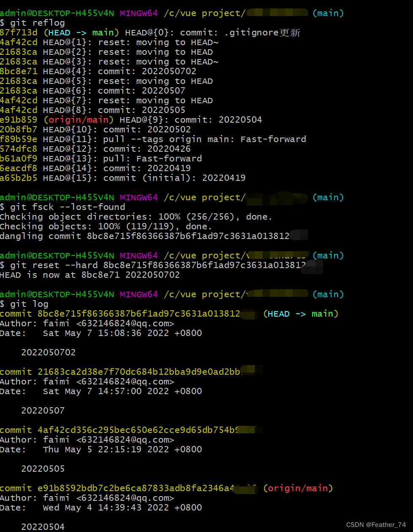
Task: Select reflog entry 6eacdf8 HEAD@{14}
Action: pyautogui.click(x=95, y=168)
